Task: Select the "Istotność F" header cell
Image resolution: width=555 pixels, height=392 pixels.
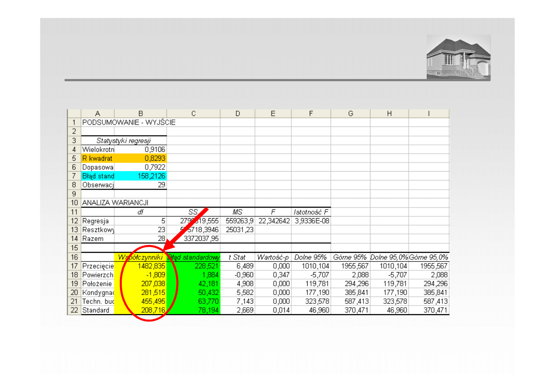Action: 311,212
